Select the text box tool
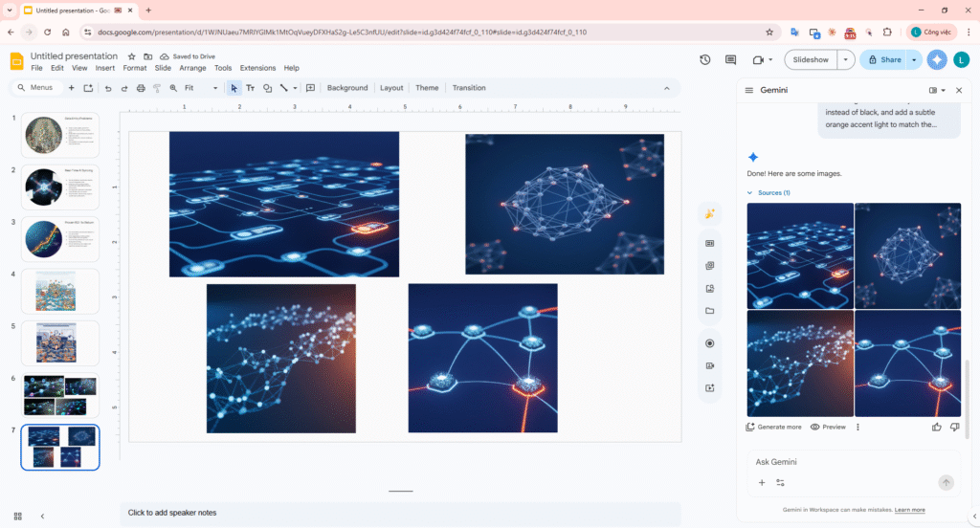This screenshot has height=528, width=980. pyautogui.click(x=250, y=88)
